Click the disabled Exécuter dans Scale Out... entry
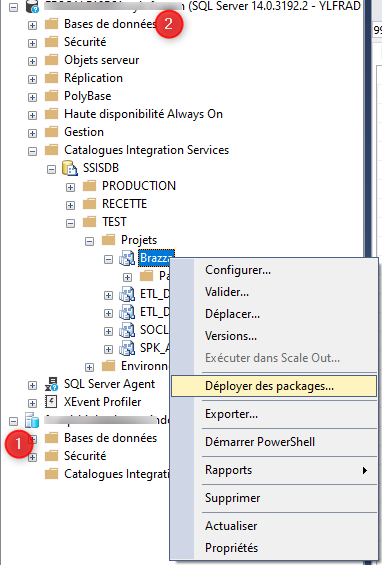 (274, 358)
